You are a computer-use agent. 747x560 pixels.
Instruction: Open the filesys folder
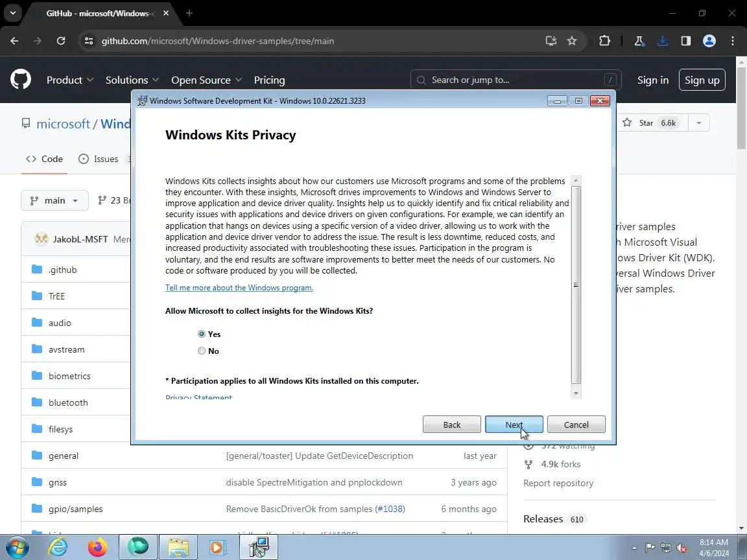click(60, 430)
